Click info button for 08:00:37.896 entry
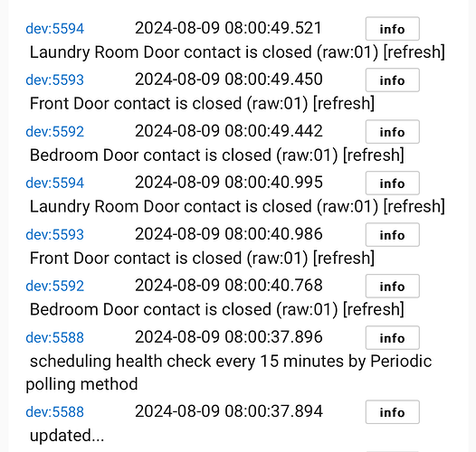The image size is (476, 452). click(392, 337)
